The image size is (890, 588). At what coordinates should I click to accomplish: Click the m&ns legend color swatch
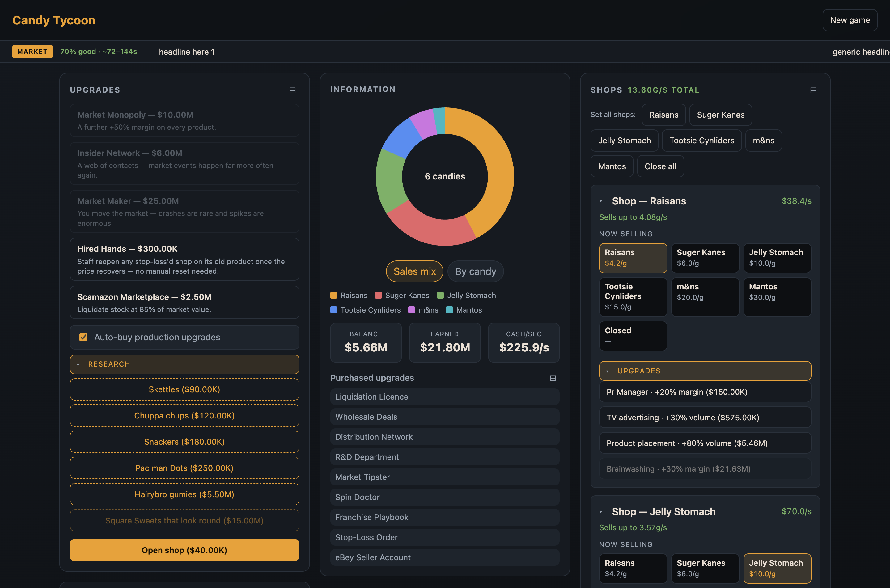tap(412, 310)
